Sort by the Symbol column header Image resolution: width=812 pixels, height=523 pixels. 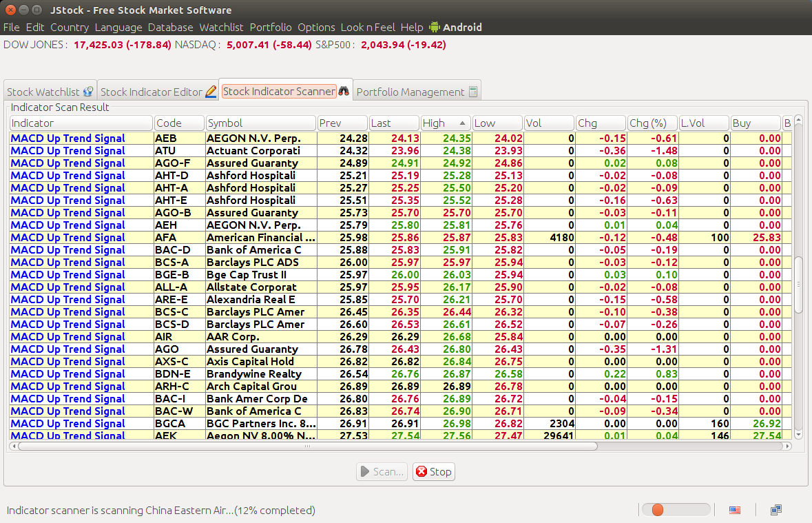pos(260,123)
